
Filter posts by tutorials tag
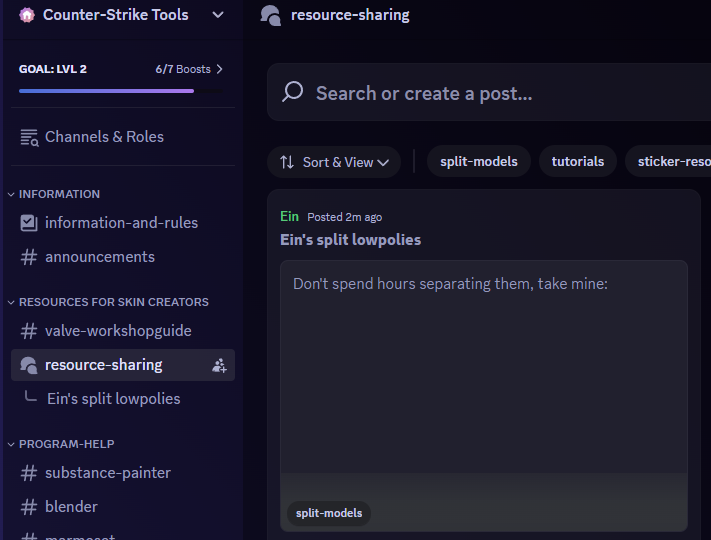[578, 161]
